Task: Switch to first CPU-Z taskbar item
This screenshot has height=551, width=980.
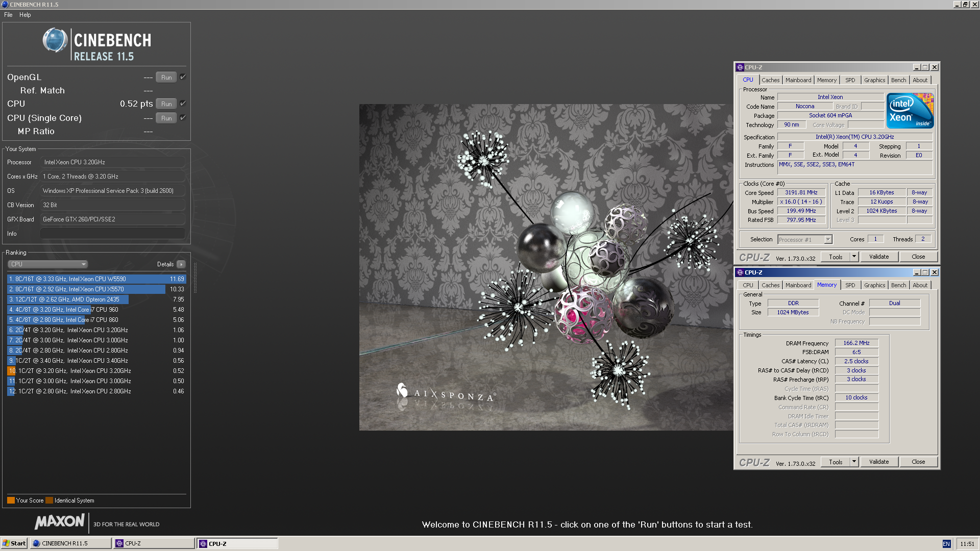Action: pyautogui.click(x=154, y=543)
